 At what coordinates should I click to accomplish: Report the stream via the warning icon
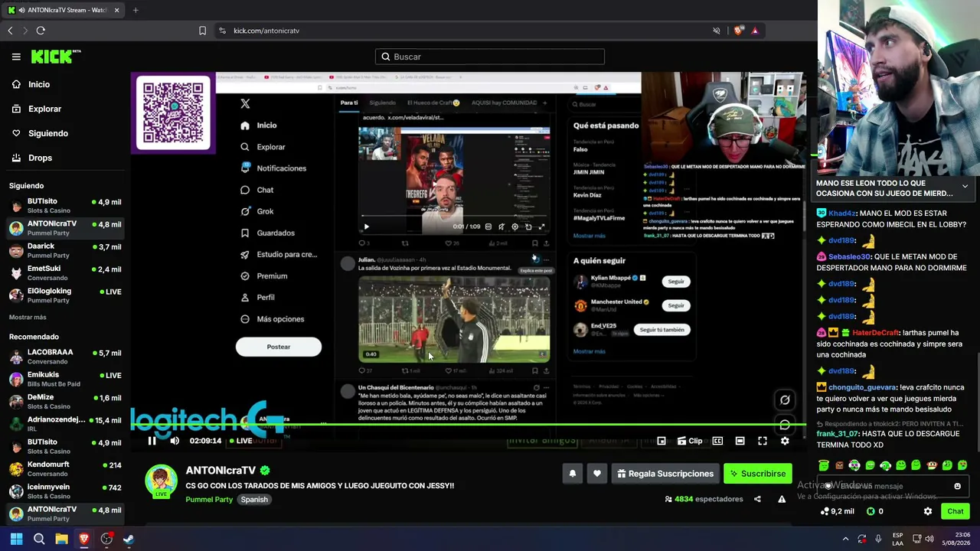pyautogui.click(x=782, y=499)
